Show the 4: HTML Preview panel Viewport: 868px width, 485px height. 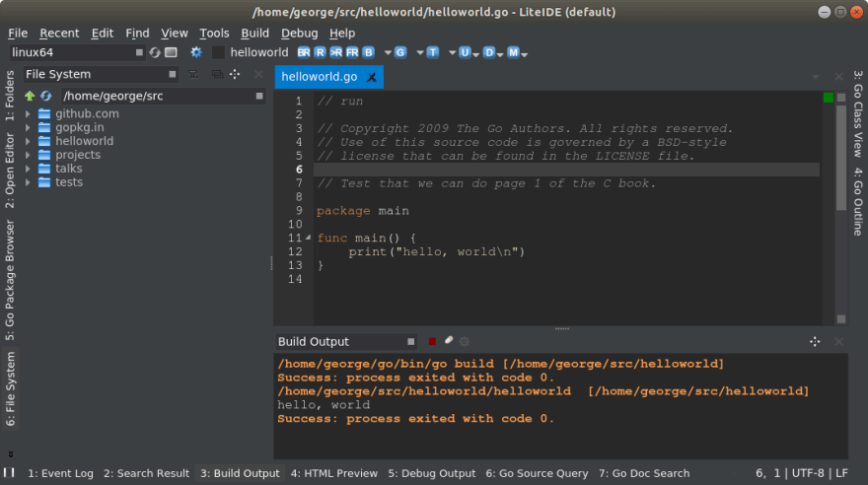click(x=333, y=473)
